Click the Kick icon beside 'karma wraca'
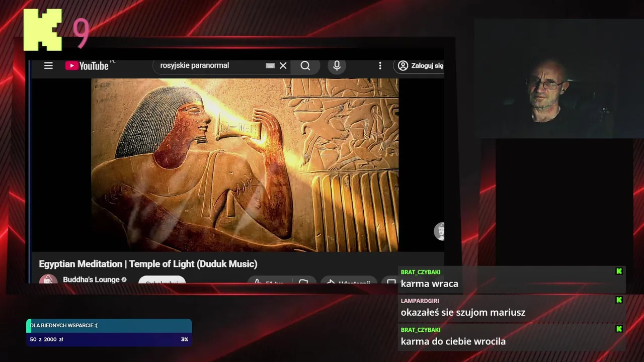The height and width of the screenshot is (362, 644). point(619,271)
